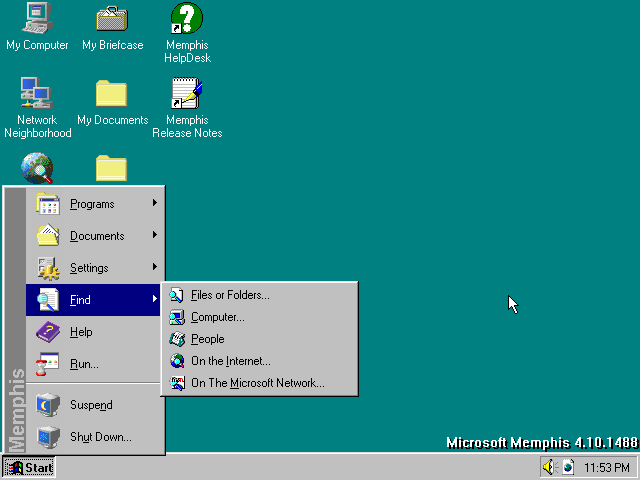Click the highlighted Find menu item label
Screen dimensions: 640x480
[x=80, y=300]
